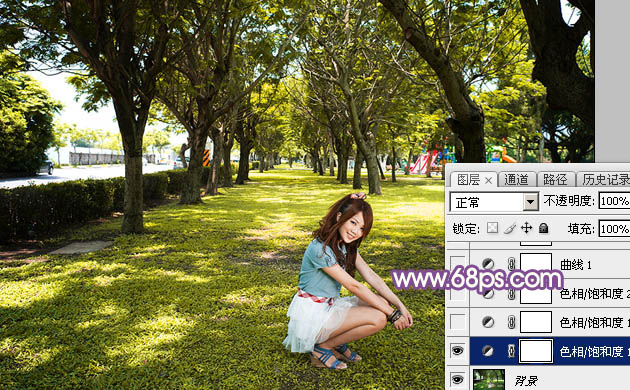Open the blend mode dropdown arrow
Image resolution: width=630 pixels, height=390 pixels.
[531, 202]
